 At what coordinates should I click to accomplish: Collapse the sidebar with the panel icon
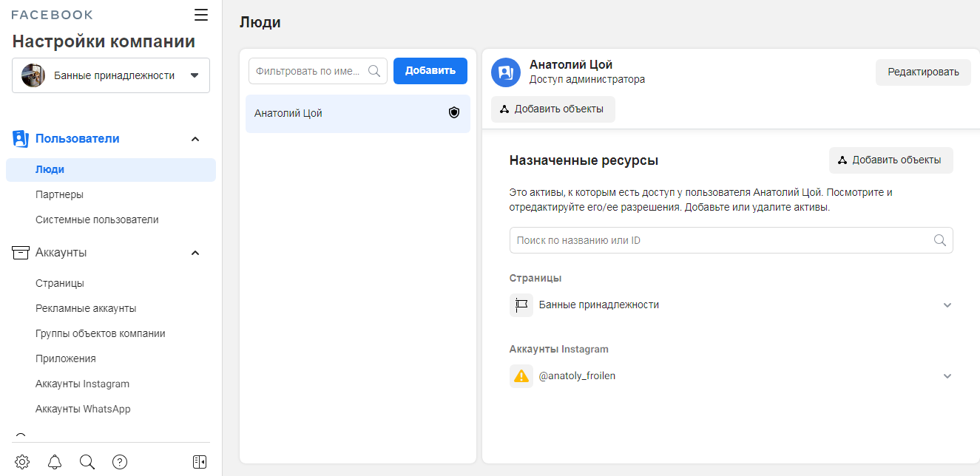pyautogui.click(x=200, y=462)
